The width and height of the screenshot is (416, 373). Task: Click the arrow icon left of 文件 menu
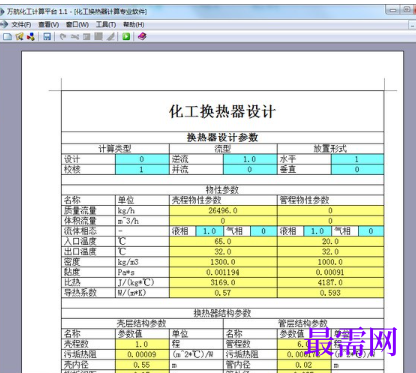click(4, 24)
